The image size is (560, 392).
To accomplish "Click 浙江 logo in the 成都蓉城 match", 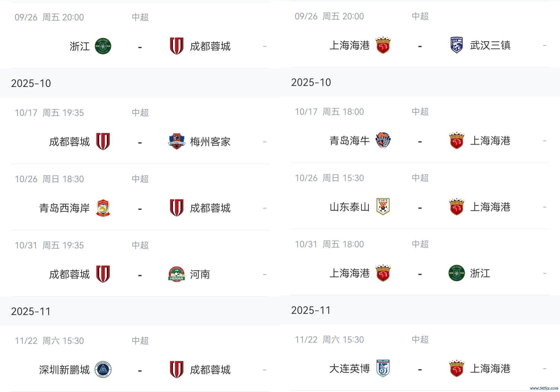I will (x=103, y=46).
